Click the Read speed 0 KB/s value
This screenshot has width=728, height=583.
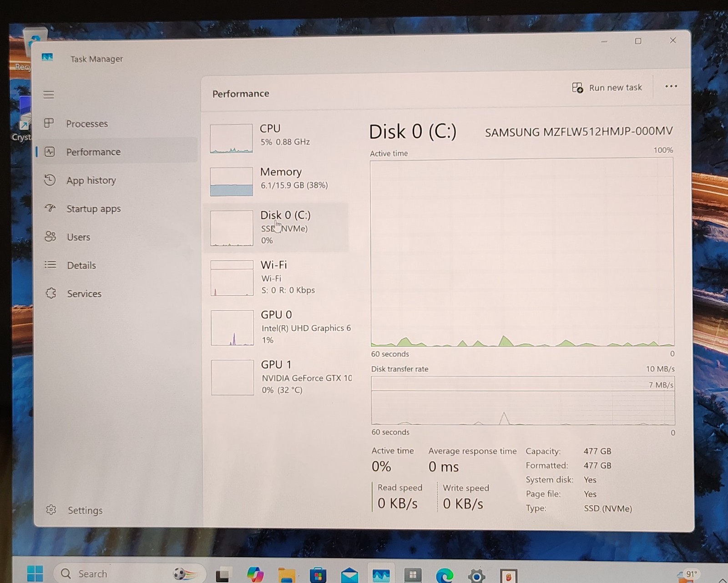[x=398, y=503]
